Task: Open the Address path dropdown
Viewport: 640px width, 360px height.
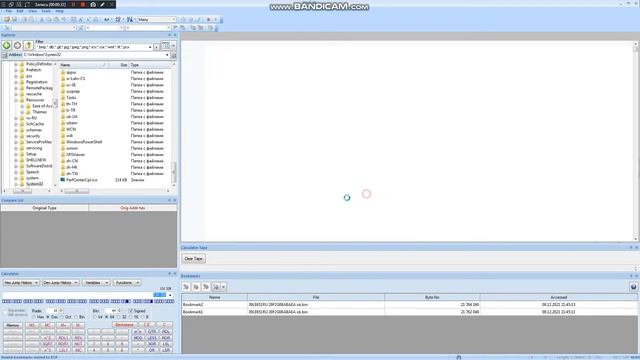Action: pyautogui.click(x=167, y=55)
